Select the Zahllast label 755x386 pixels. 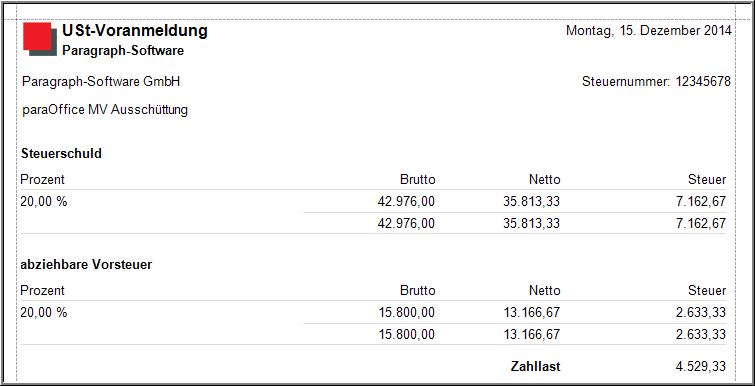click(535, 367)
